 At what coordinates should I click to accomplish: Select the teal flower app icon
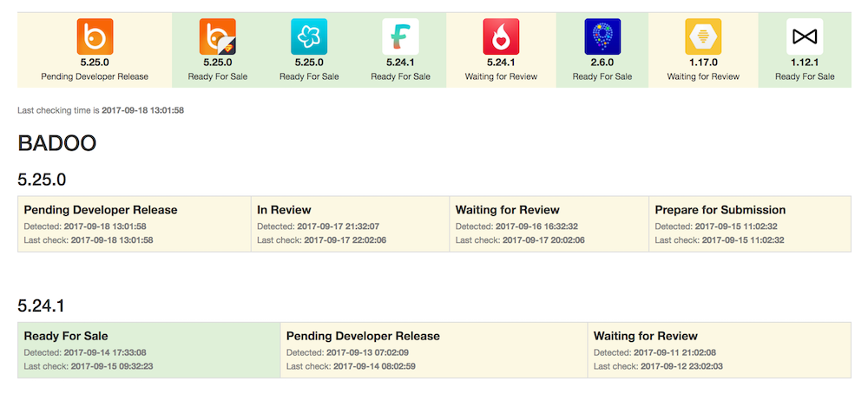(309, 36)
